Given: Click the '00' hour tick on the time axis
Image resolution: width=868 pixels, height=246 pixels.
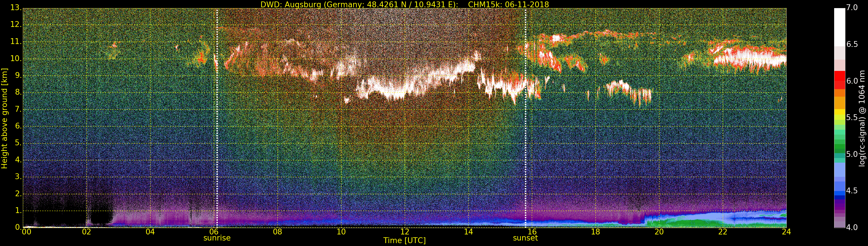Looking at the screenshot, I should pyautogui.click(x=26, y=232).
